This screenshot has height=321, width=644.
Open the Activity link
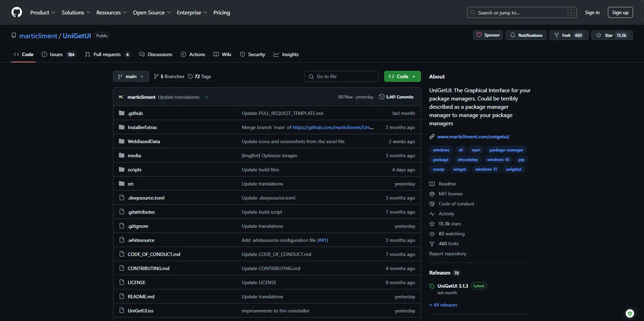pyautogui.click(x=446, y=214)
